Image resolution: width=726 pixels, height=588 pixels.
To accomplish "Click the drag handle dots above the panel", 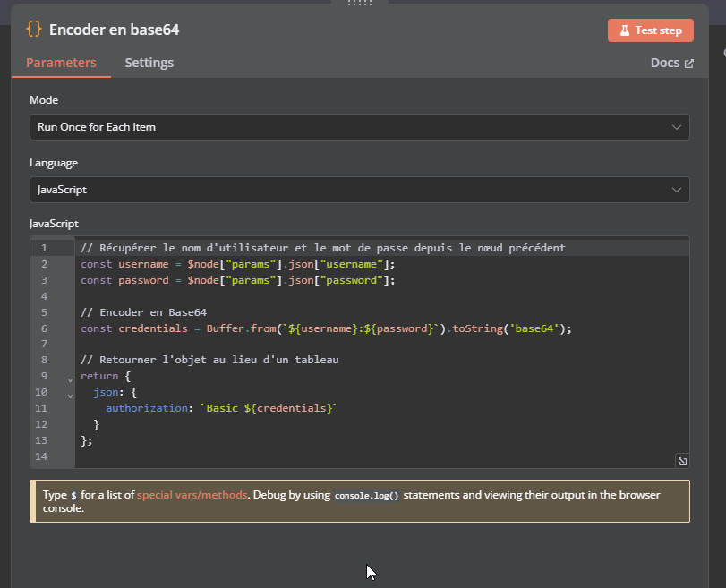I will coord(359,4).
